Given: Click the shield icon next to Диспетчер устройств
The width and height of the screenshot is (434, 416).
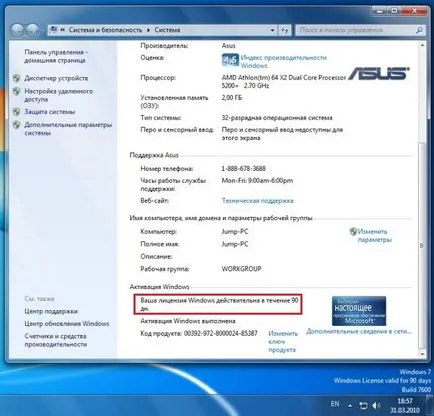Looking at the screenshot, I should click(x=16, y=78).
